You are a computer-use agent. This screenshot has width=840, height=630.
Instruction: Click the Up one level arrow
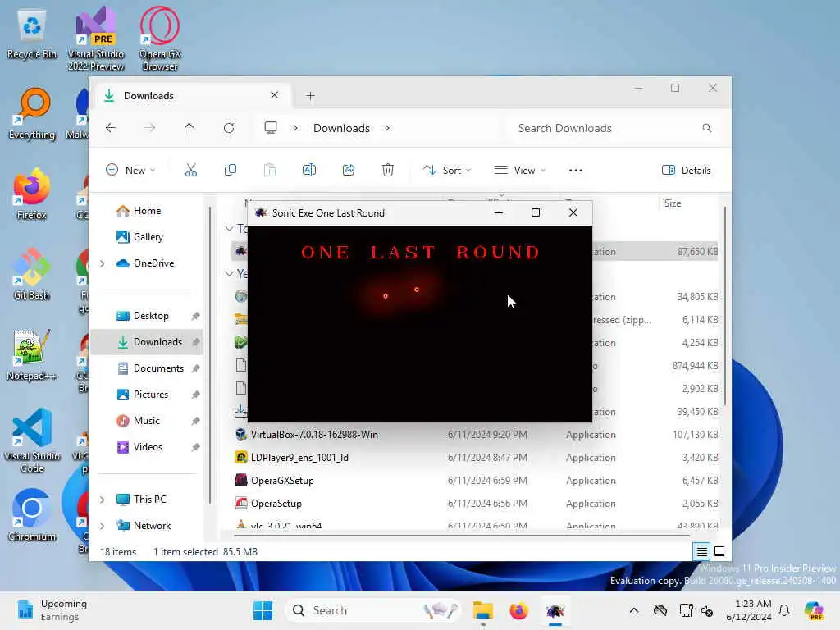tap(189, 128)
